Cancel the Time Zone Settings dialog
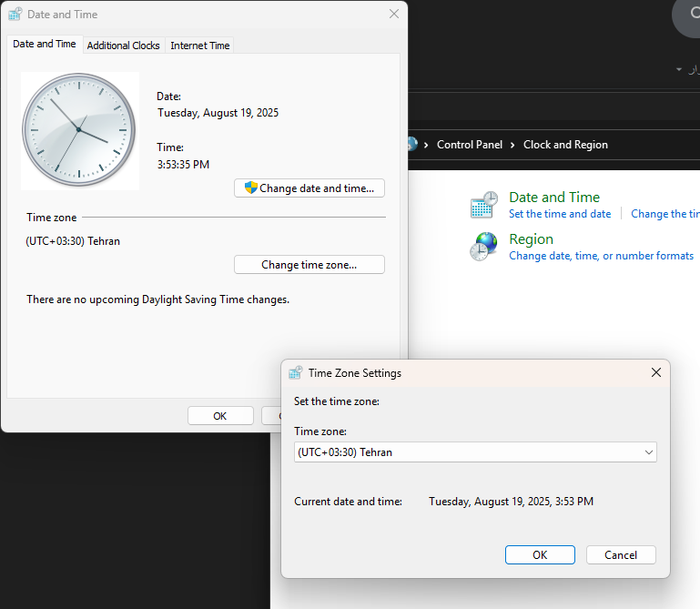The width and height of the screenshot is (700, 609). point(621,555)
